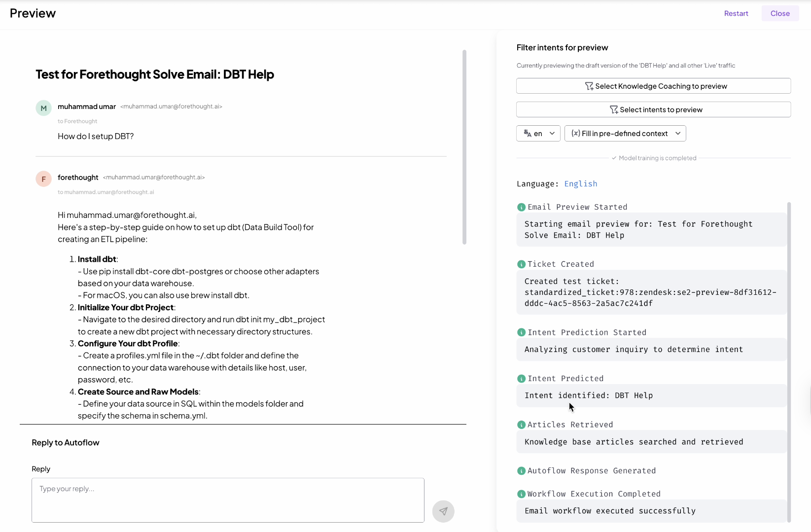Click the Initialize Your dbt Project heading
Screen dimensions: 811x532
click(126, 308)
